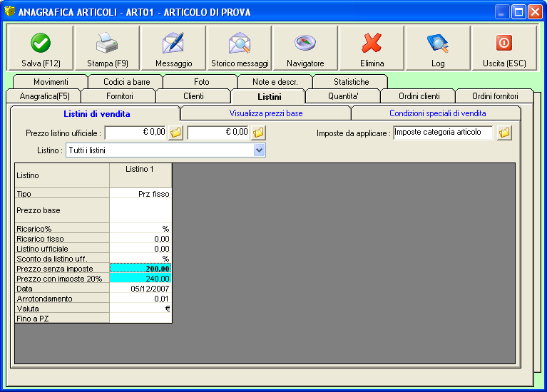This screenshot has width=547, height=392.
Task: Click the Uscita (ESC) exit button
Action: click(x=504, y=48)
